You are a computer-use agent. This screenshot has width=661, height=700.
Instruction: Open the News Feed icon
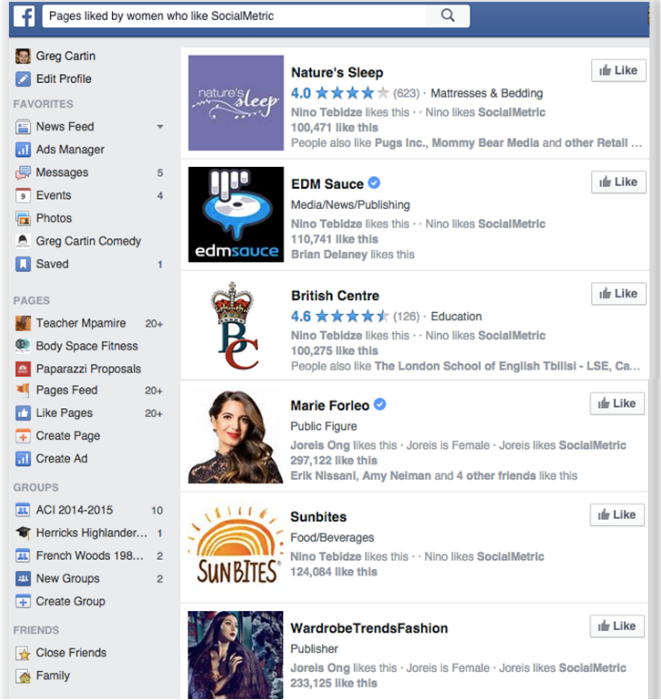pyautogui.click(x=23, y=127)
